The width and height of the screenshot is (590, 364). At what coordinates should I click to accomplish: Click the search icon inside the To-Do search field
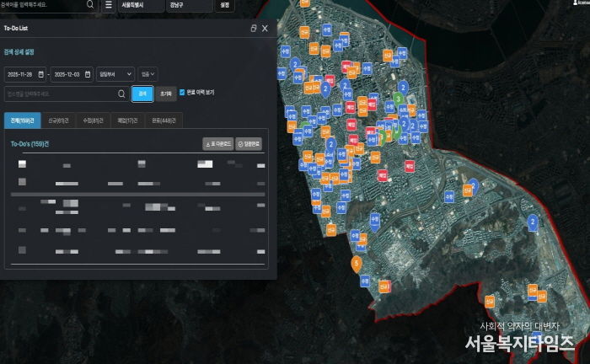pyautogui.click(x=121, y=94)
